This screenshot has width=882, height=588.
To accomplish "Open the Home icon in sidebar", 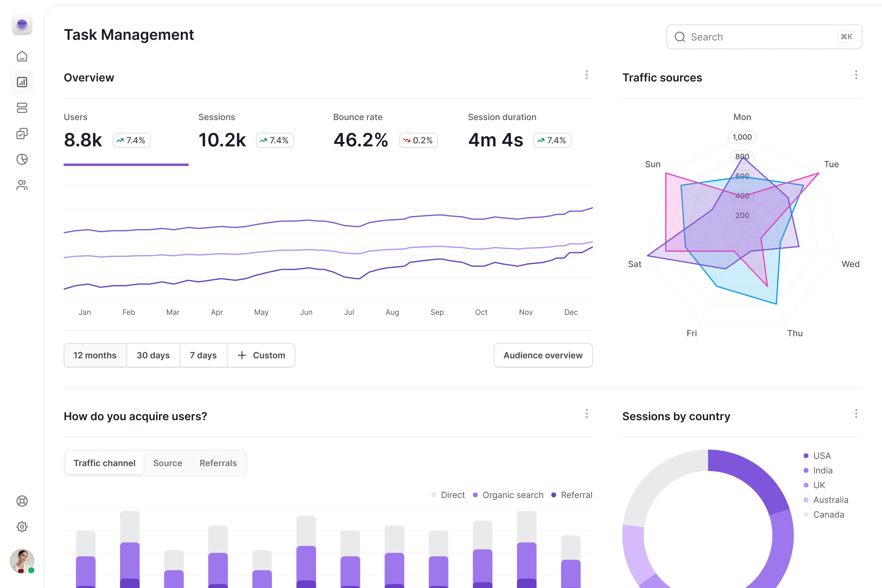I will click(22, 56).
